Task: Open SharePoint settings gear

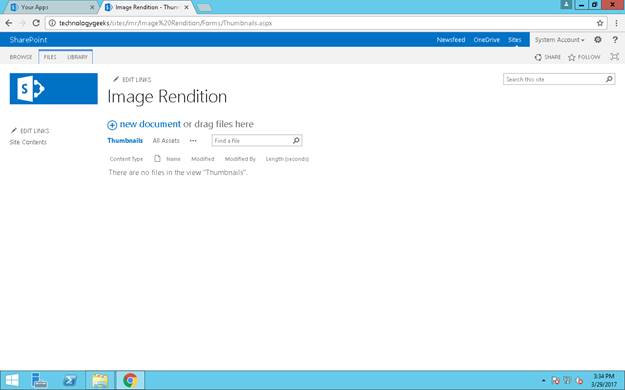Action: [x=597, y=39]
